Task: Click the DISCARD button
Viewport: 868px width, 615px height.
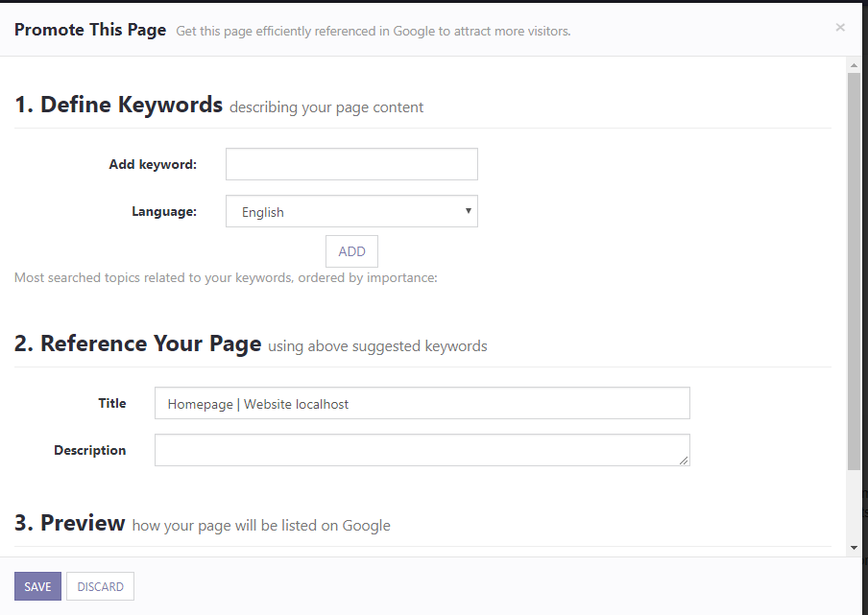Action: click(100, 586)
